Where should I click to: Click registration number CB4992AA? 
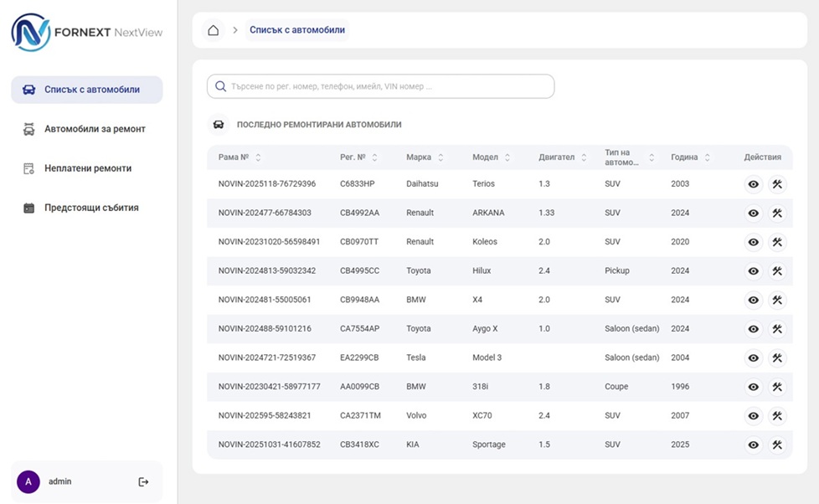(x=359, y=213)
